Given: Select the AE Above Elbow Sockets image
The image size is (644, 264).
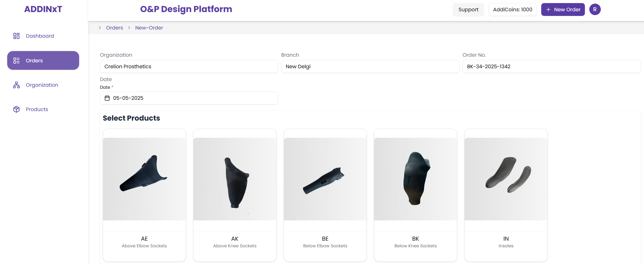Looking at the screenshot, I should 144,179.
